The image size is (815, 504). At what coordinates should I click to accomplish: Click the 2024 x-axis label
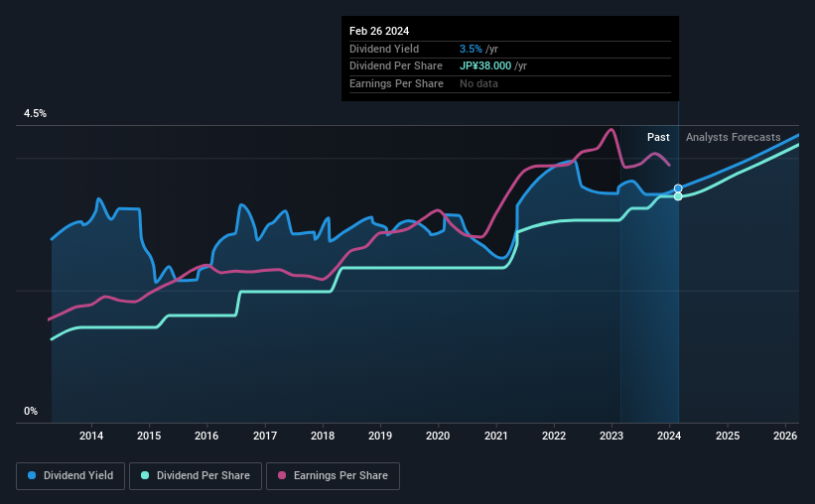[669, 436]
